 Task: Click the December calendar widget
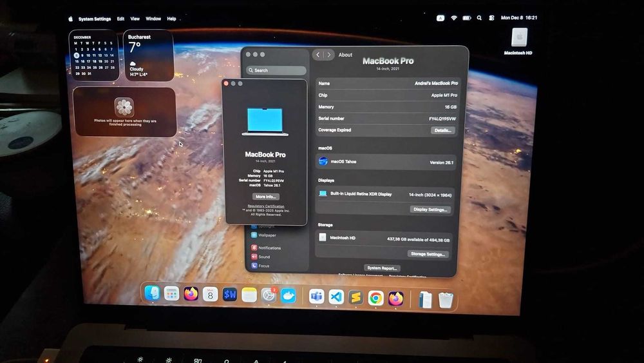coord(93,55)
